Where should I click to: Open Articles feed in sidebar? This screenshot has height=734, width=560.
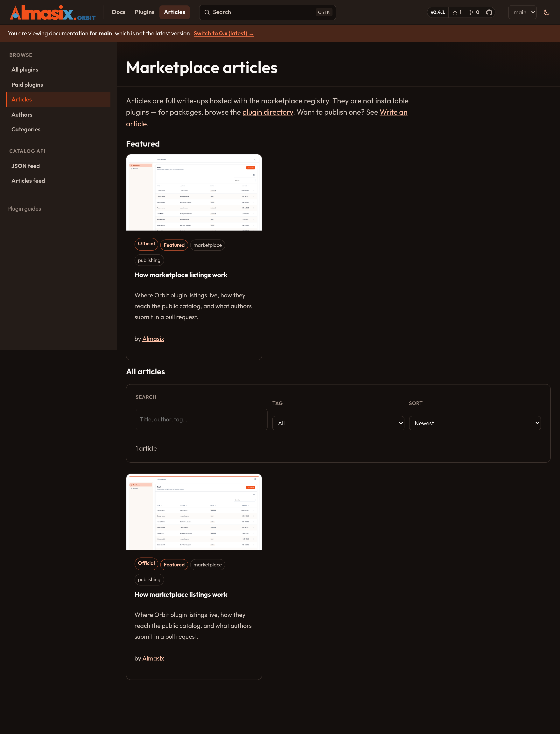(58, 181)
